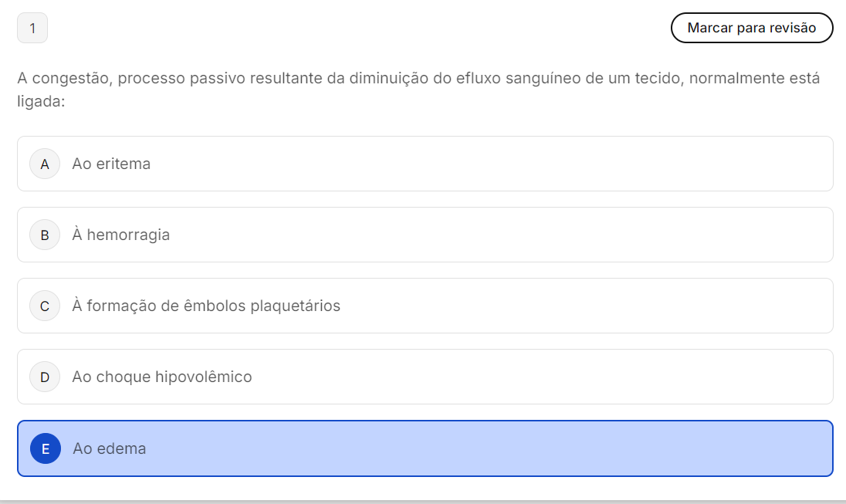Choose "Ao choque hipovolêmico" answer text
Screen dimensions: 846x504
(162, 377)
